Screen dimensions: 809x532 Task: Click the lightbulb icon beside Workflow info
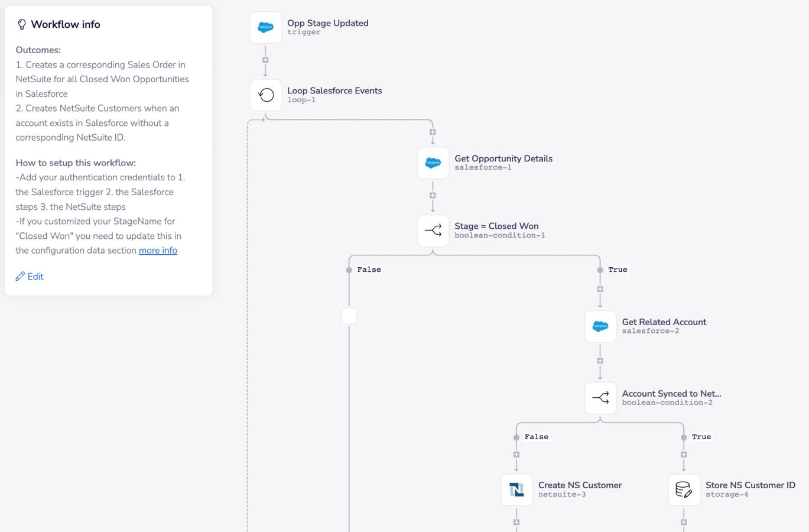22,24
